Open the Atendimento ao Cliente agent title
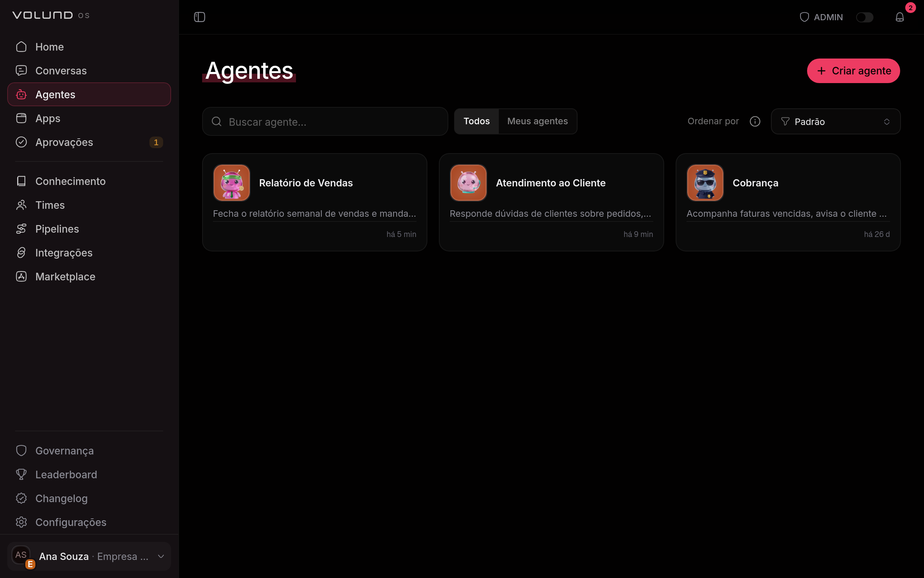This screenshot has height=578, width=924. click(550, 183)
